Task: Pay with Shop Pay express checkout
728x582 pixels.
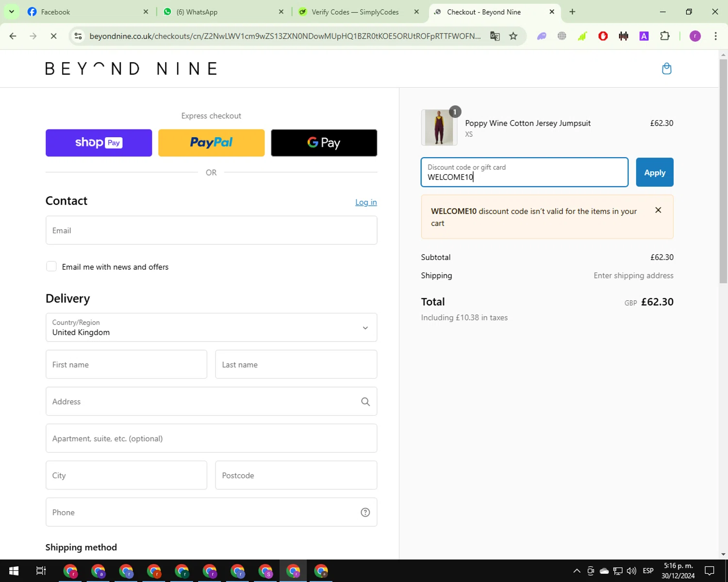Action: point(99,143)
